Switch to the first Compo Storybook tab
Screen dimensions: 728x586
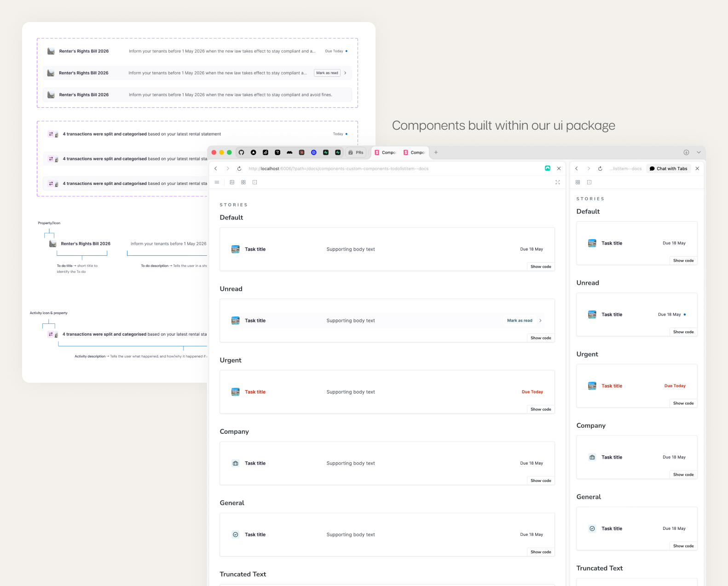coord(385,152)
